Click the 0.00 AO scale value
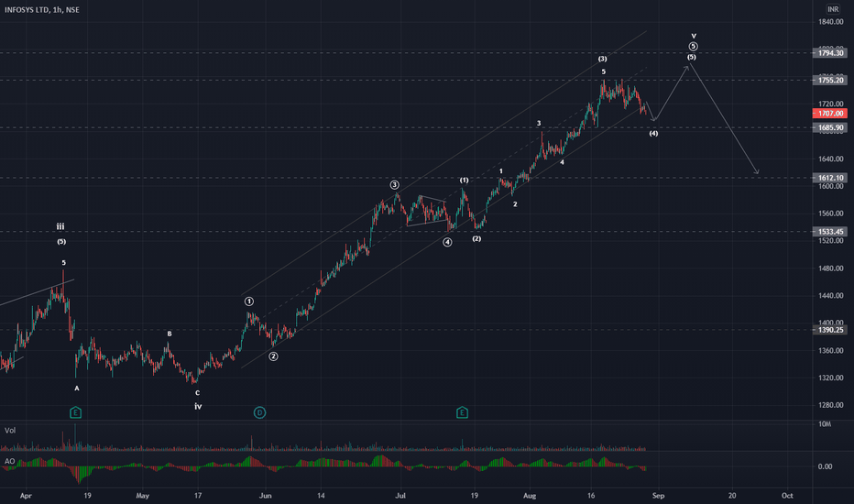Image resolution: width=854 pixels, height=504 pixels. (825, 466)
